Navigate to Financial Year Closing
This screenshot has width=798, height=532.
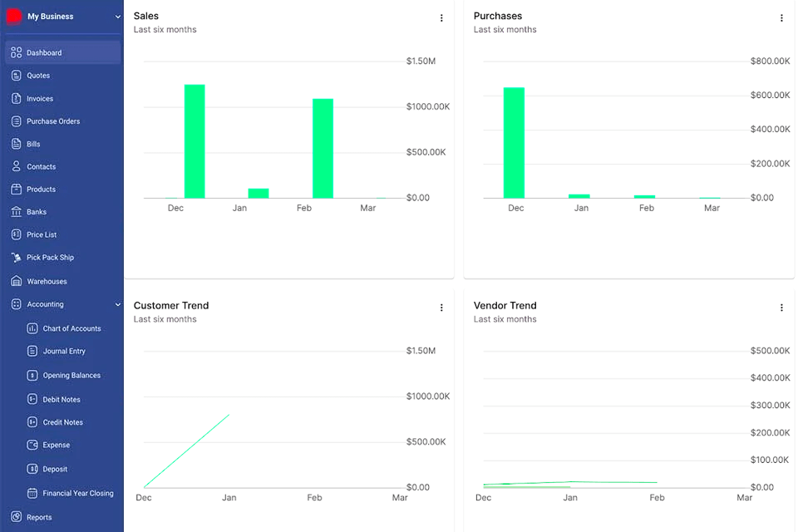coord(78,493)
